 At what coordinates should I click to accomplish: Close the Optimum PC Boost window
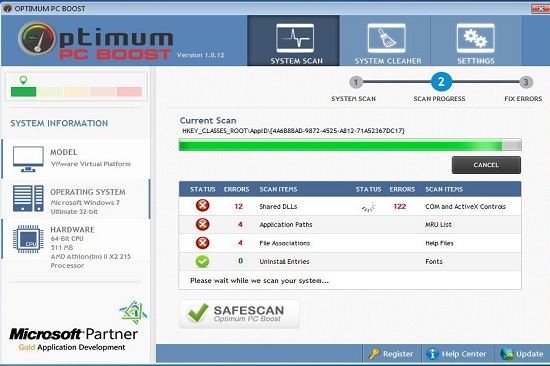point(541,9)
